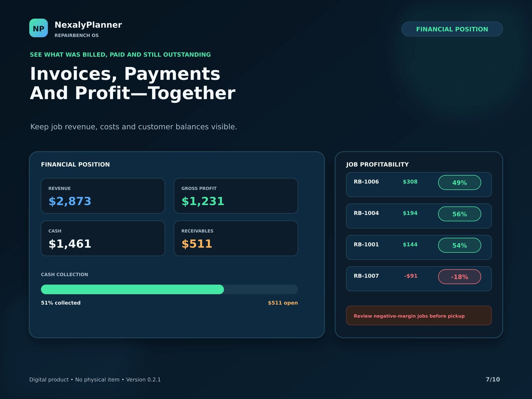Click the -$91 loss value
The width and height of the screenshot is (532, 399).
click(411, 276)
